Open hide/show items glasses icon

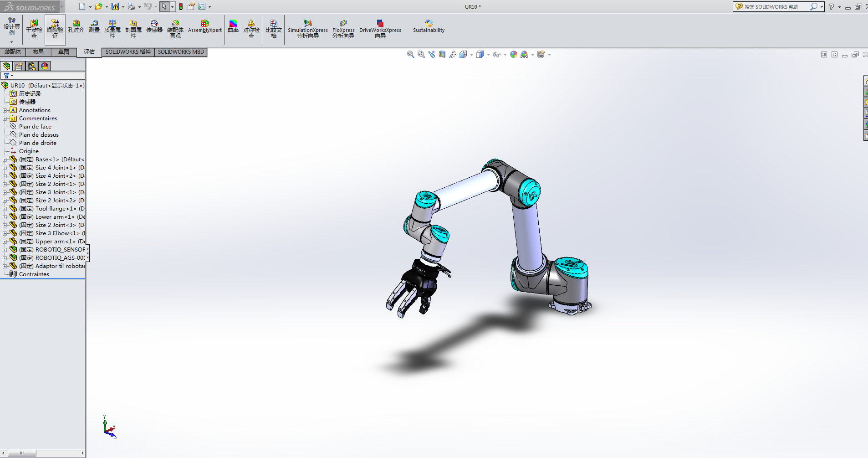coord(497,54)
